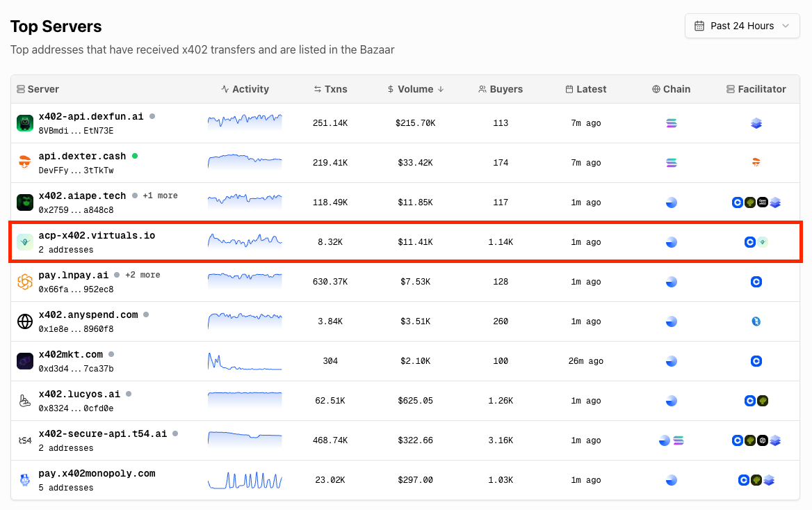Click the Server column header
Screen dimensions: 812x510
(x=38, y=89)
